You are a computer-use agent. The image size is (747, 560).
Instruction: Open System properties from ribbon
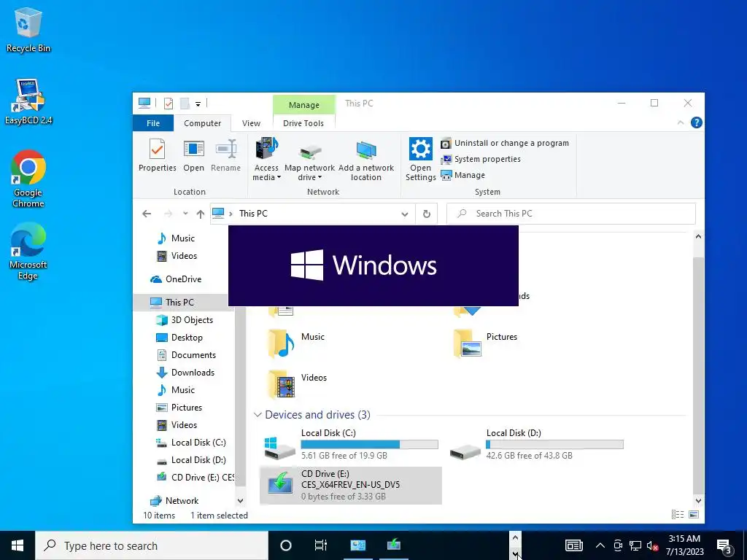click(481, 159)
